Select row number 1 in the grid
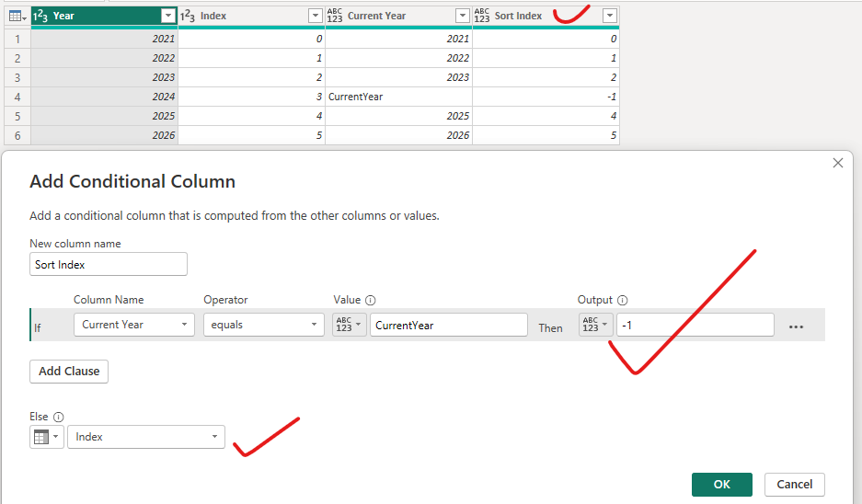This screenshot has height=504, width=862. (x=17, y=39)
